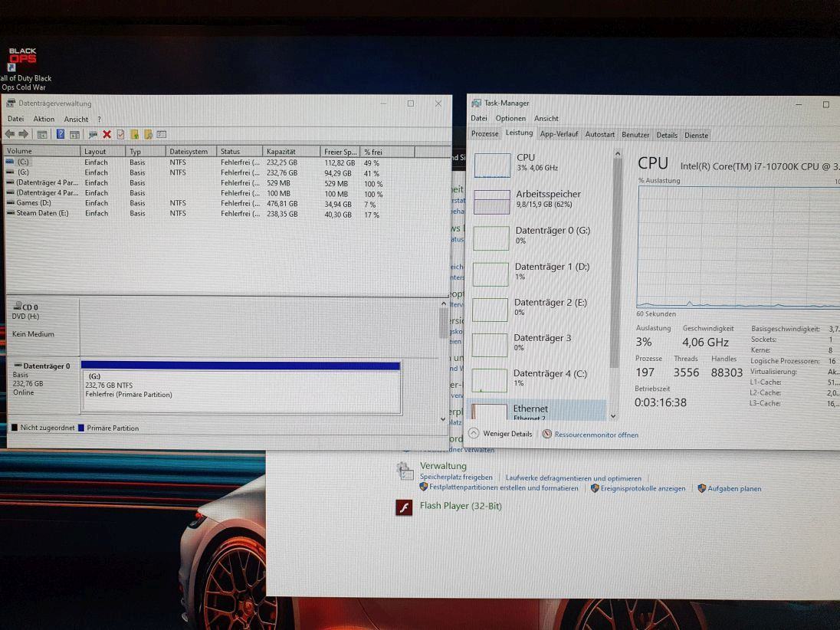
Task: Click Aufgaben planen link
Action: pos(734,488)
